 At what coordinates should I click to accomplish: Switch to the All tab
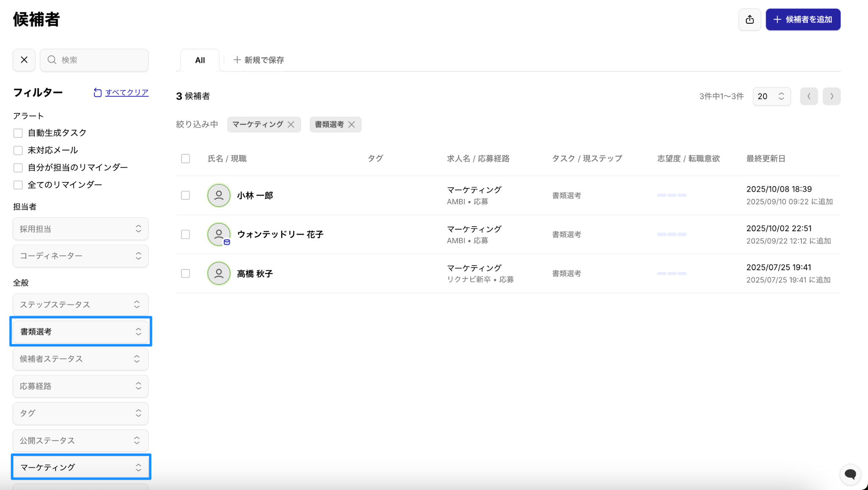(200, 60)
